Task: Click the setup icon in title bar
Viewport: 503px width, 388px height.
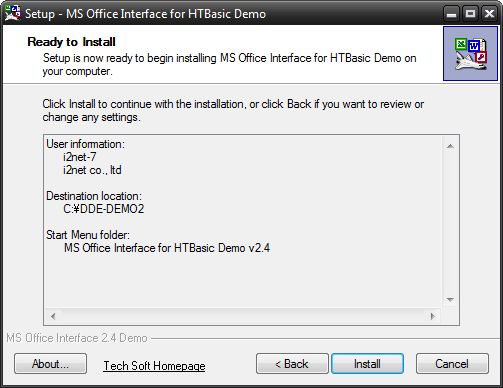Action: coord(12,13)
